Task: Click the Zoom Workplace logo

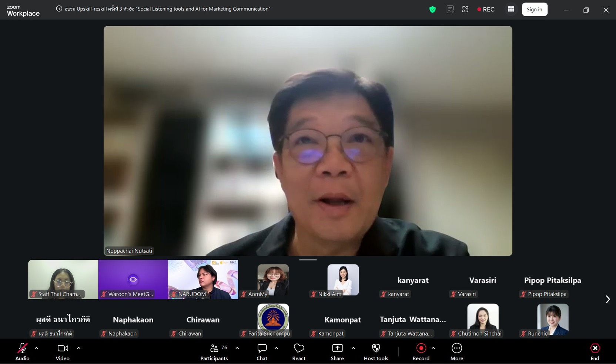Action: [x=23, y=11]
